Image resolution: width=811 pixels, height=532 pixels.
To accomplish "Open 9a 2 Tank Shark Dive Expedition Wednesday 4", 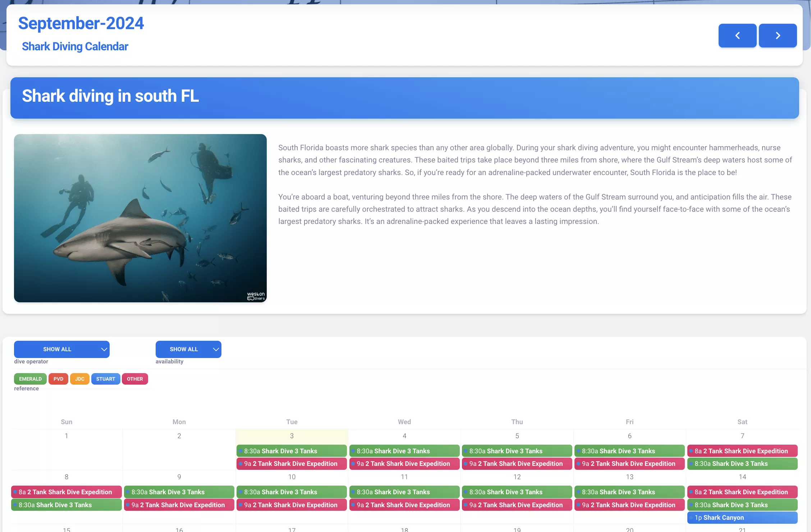I will 404,464.
